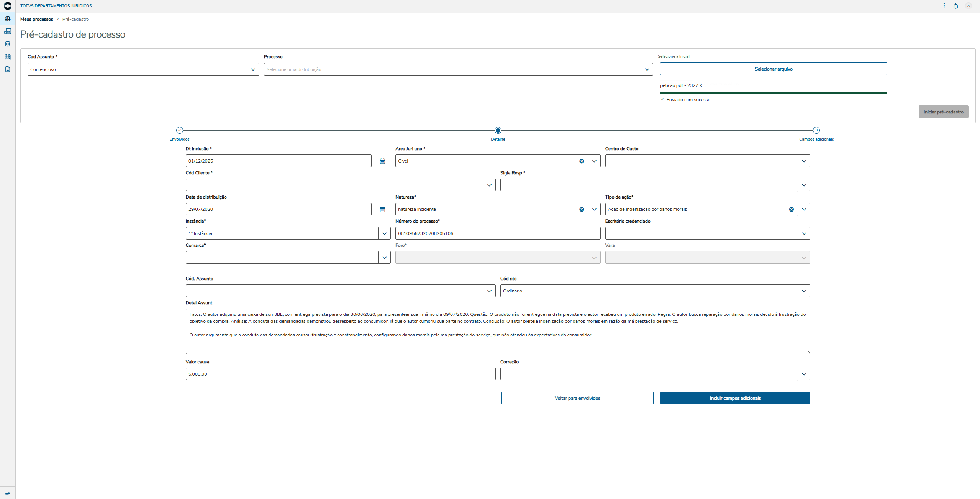The width and height of the screenshot is (980, 499).
Task: Open the Comarca dropdown
Action: [x=384, y=258]
